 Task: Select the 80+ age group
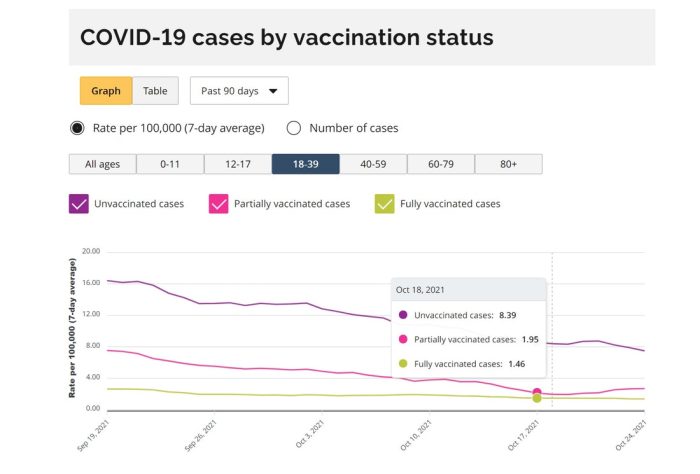509,164
